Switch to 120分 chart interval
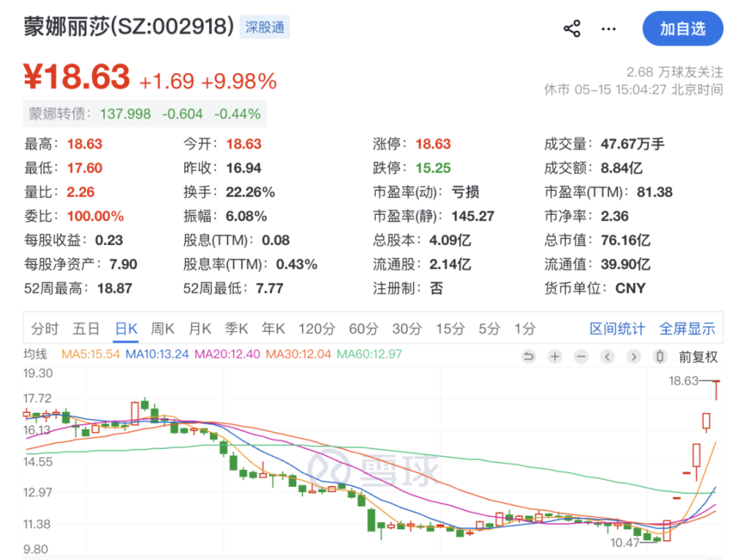 (317, 328)
